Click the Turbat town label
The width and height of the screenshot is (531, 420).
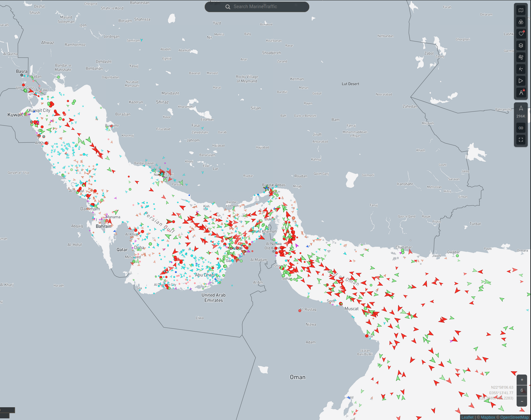[x=475, y=224]
